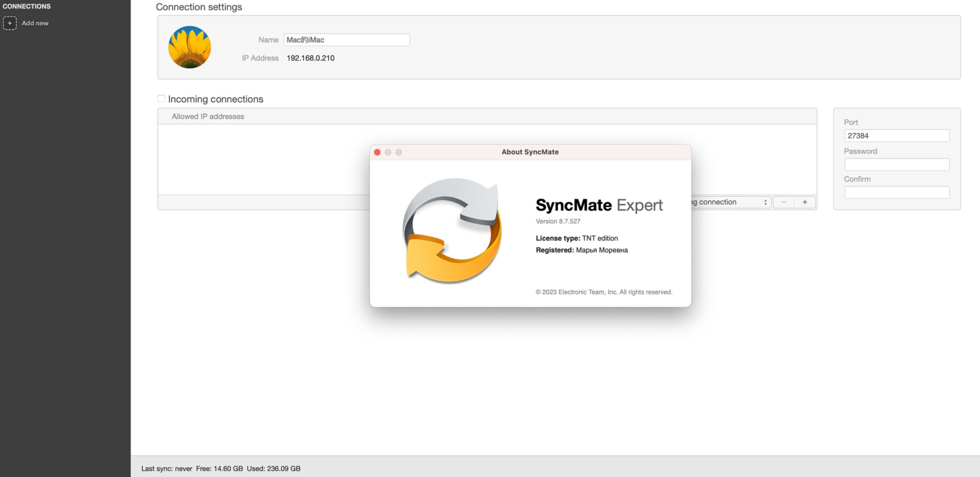Click the Free: 14.60 GB status entry
The width and height of the screenshot is (980, 477).
[x=219, y=468]
